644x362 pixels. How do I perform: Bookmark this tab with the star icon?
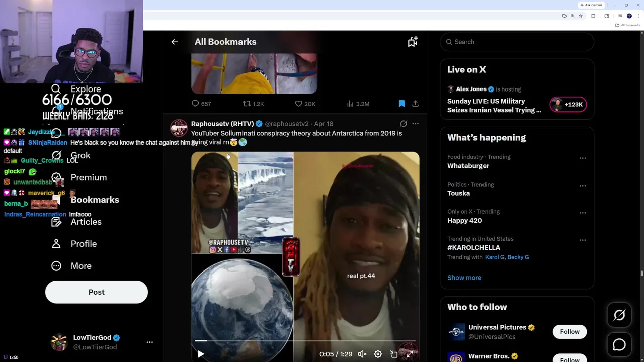pyautogui.click(x=581, y=16)
